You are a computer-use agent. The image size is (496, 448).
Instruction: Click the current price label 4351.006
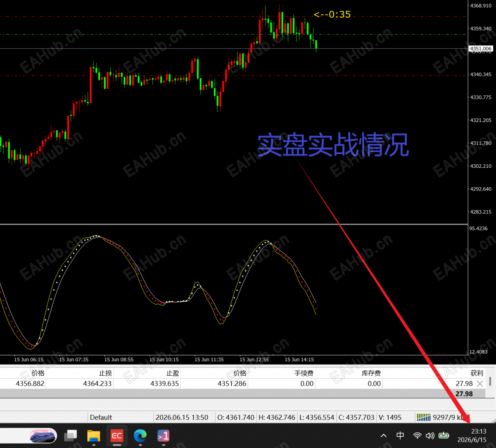481,49
